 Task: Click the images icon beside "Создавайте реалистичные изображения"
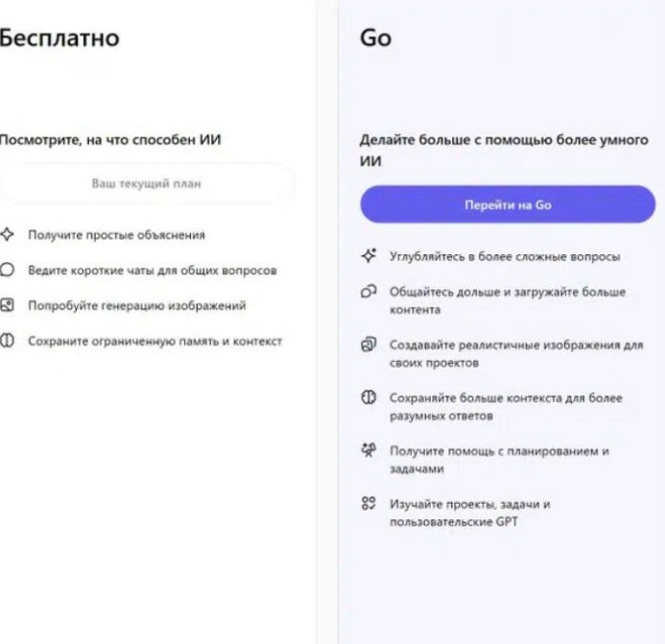click(x=368, y=345)
